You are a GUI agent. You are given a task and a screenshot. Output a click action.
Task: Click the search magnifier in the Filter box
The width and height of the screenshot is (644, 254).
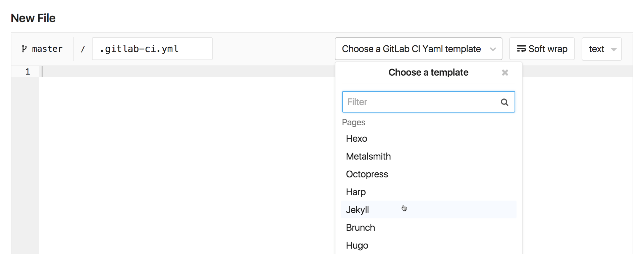pos(504,102)
